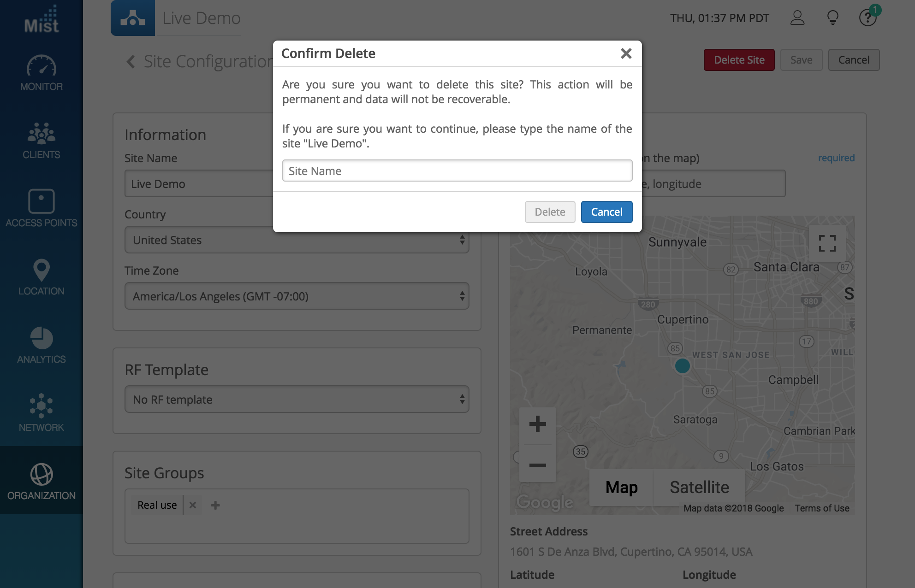Open help question mark icon
915x588 pixels.
coord(867,18)
